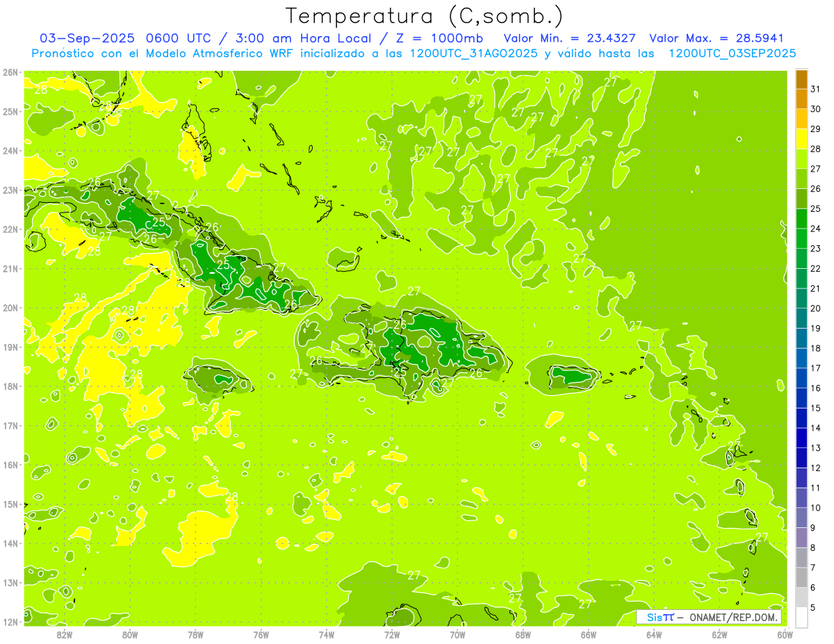Click the "78W" longitude axis label
The image size is (834, 644).
coord(195,634)
